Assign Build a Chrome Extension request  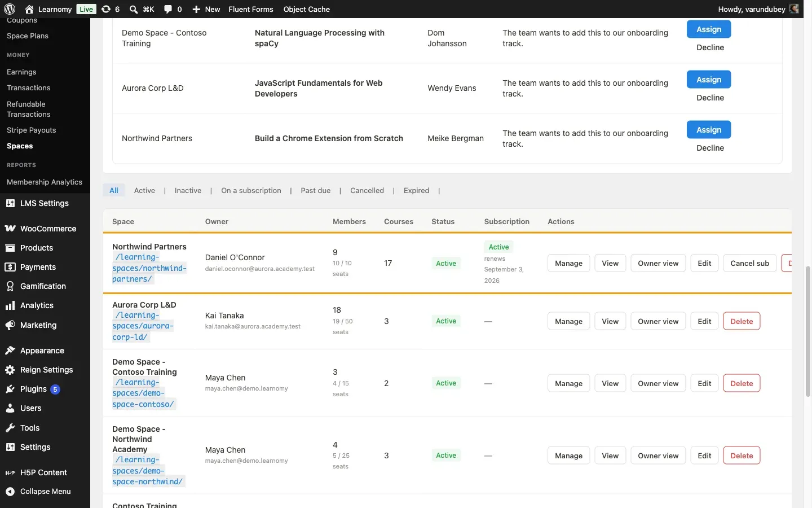pos(709,130)
